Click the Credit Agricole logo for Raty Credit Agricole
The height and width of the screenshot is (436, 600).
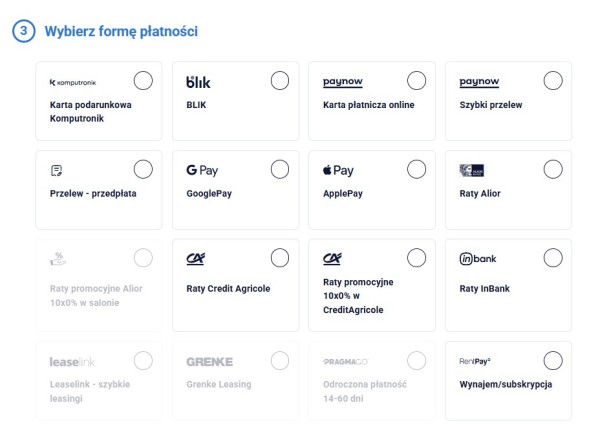click(197, 260)
